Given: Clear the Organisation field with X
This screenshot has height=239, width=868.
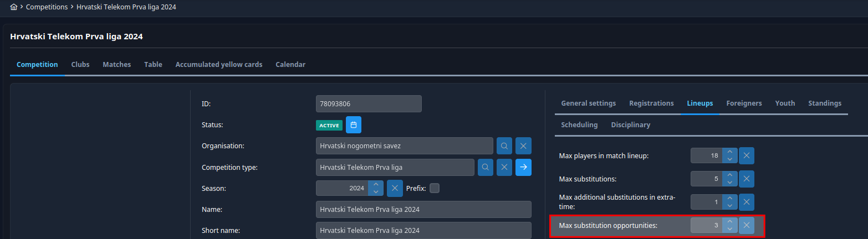Looking at the screenshot, I should (524, 146).
